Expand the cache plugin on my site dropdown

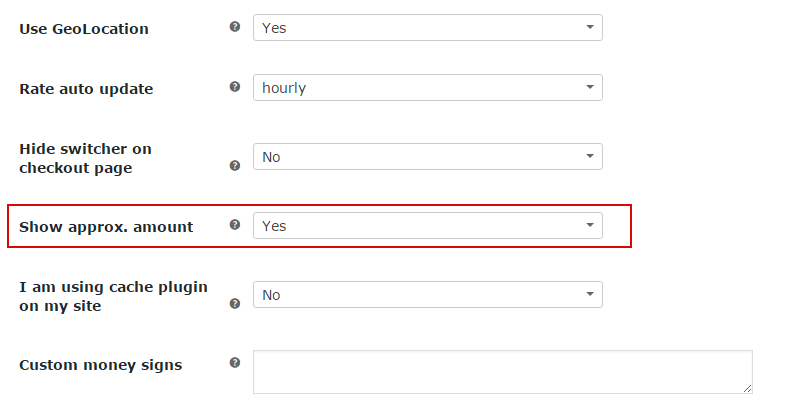coord(428,294)
